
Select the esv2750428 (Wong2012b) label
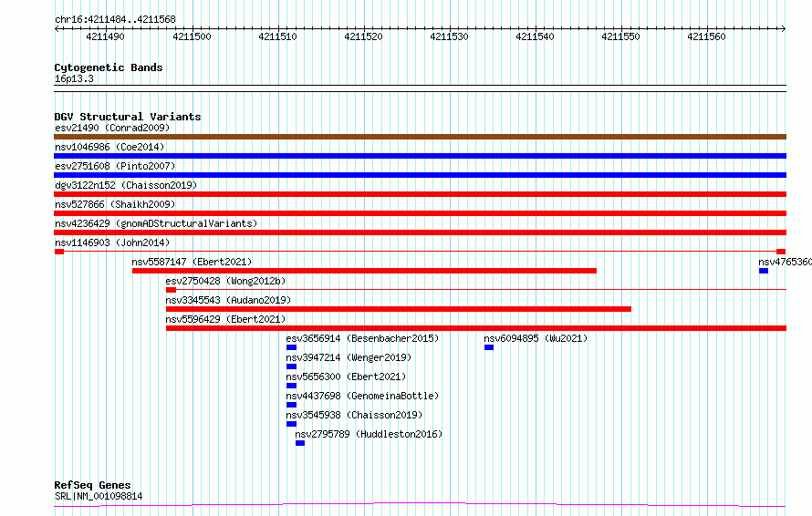[x=225, y=281]
